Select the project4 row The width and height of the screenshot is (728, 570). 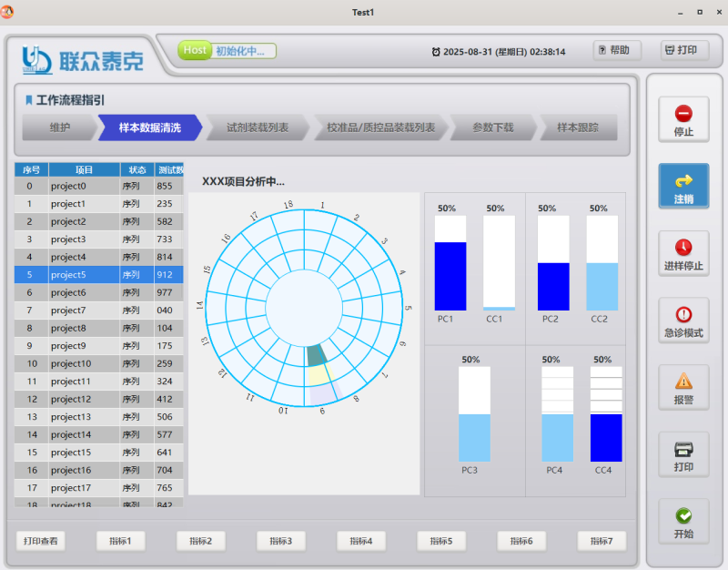pos(99,257)
